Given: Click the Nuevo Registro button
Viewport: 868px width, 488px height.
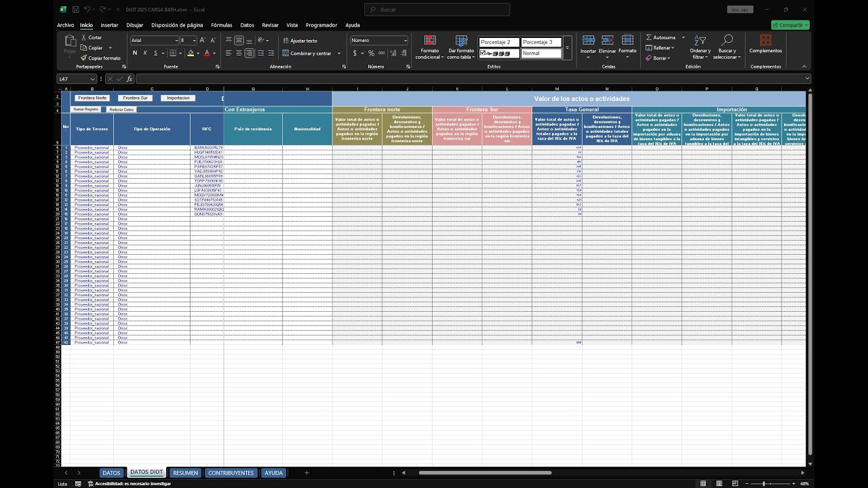Looking at the screenshot, I should (x=86, y=109).
